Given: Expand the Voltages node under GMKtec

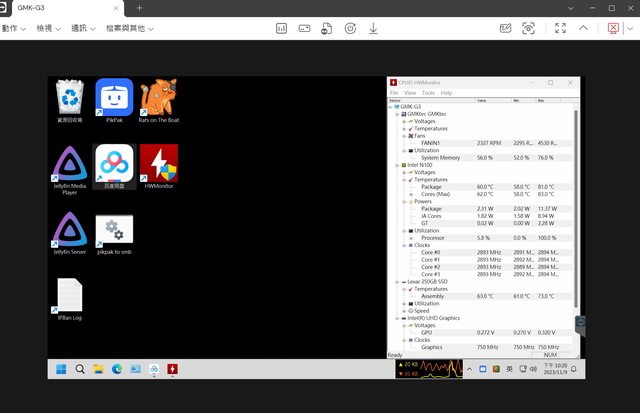Looking at the screenshot, I should (x=403, y=121).
